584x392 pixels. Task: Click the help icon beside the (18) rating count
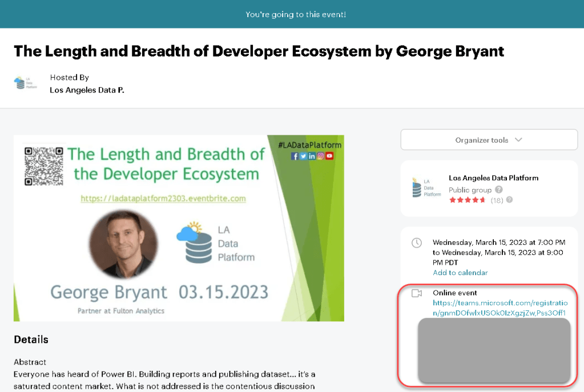509,200
